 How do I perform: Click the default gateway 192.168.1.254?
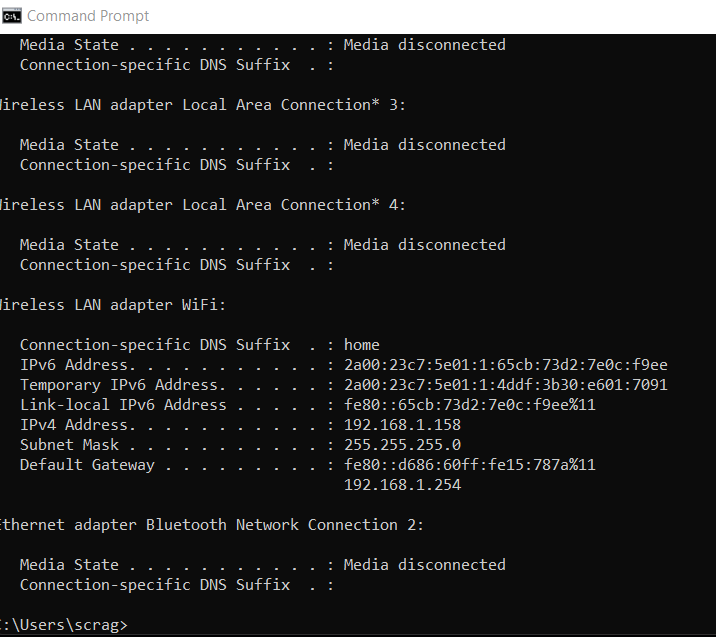[402, 485]
